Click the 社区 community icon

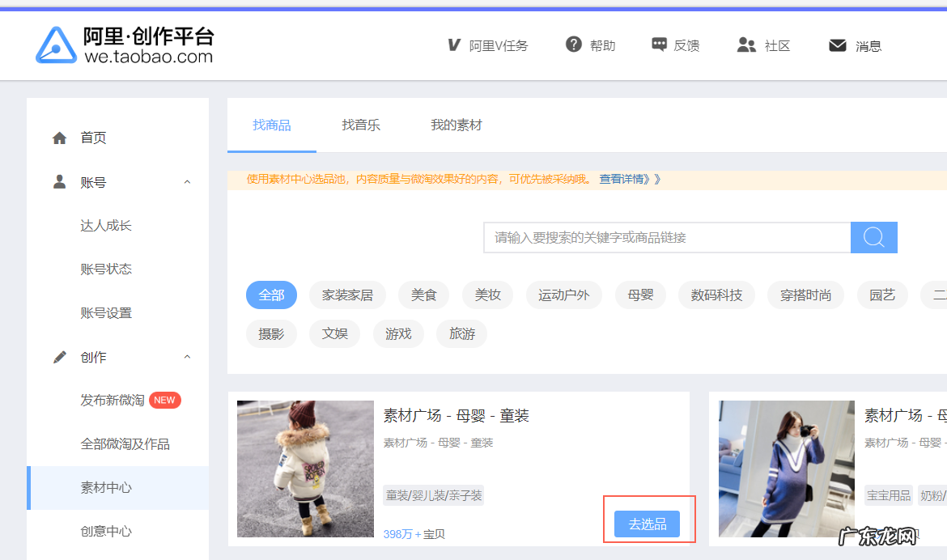point(746,45)
